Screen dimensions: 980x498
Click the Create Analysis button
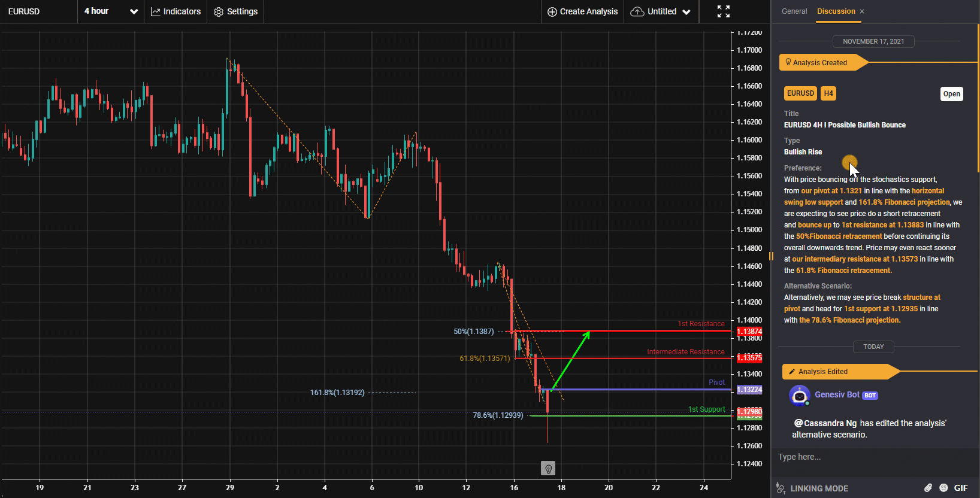pos(582,11)
